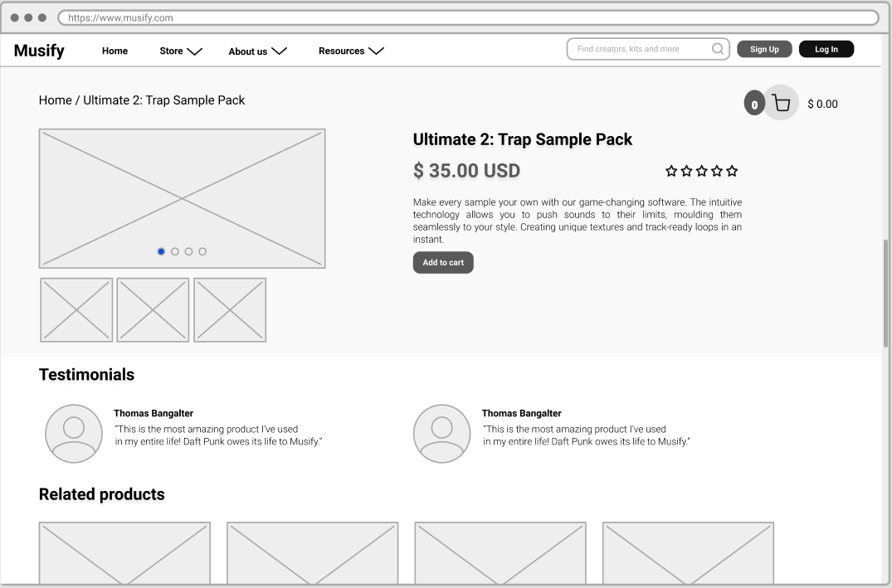
Task: Rate the product two stars
Action: (687, 171)
